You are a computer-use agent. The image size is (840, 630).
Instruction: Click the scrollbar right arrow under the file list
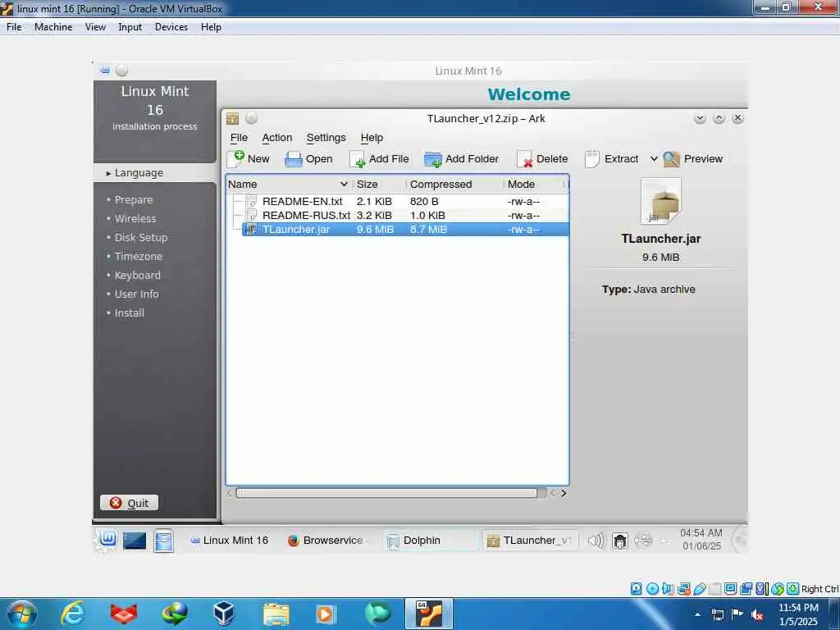point(564,493)
